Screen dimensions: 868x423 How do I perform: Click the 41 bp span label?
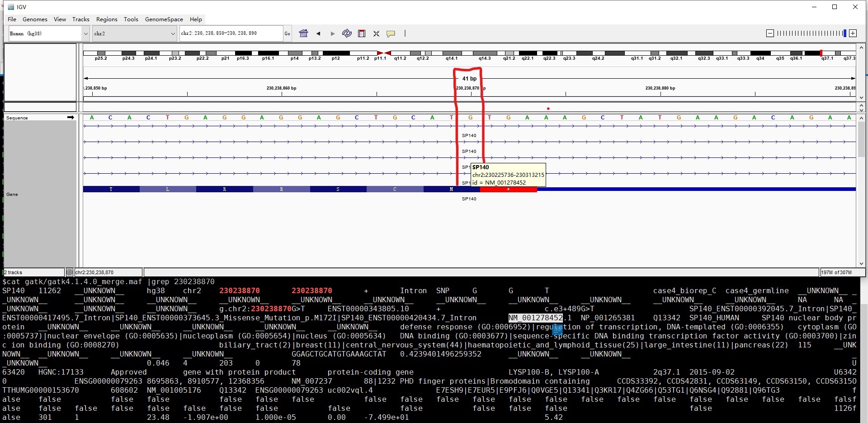(x=469, y=79)
